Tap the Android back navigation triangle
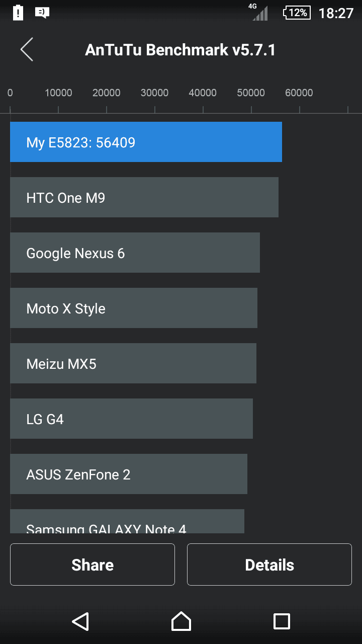Viewport: 362px width, 644px height. pos(80,621)
